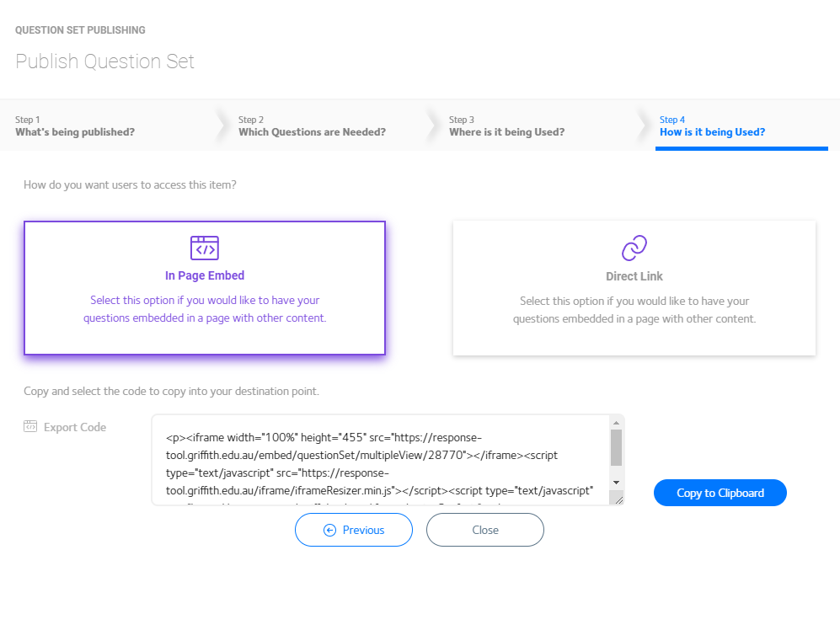The image size is (840, 630).
Task: Go to Step 1 What's being published
Action: pyautogui.click(x=75, y=125)
